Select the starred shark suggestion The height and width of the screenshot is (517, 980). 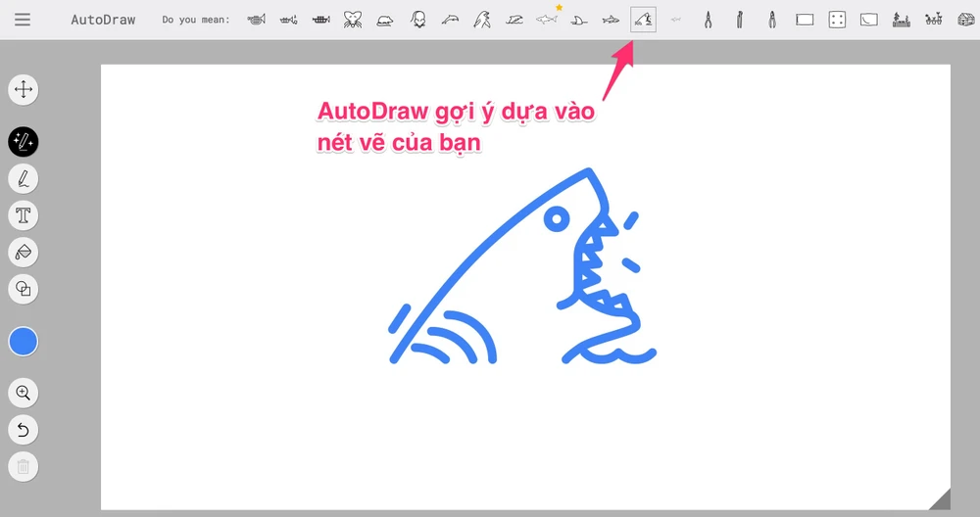pos(547,20)
